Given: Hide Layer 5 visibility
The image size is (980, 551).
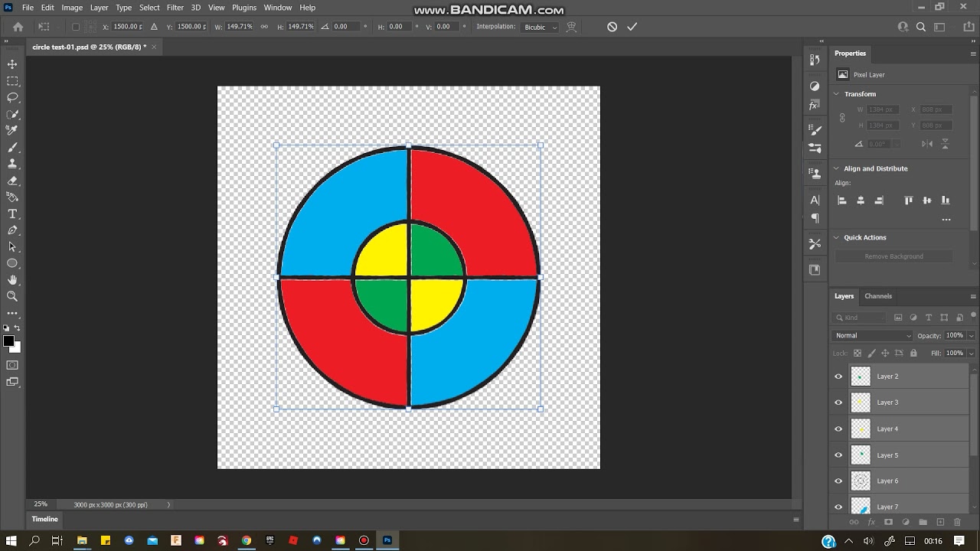Looking at the screenshot, I should [x=838, y=455].
